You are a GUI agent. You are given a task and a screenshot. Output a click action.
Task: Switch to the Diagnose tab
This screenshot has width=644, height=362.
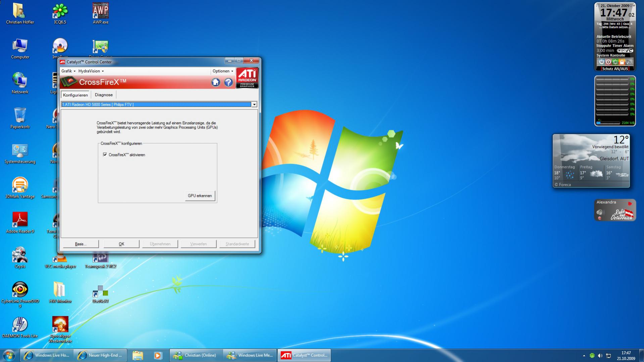(104, 95)
